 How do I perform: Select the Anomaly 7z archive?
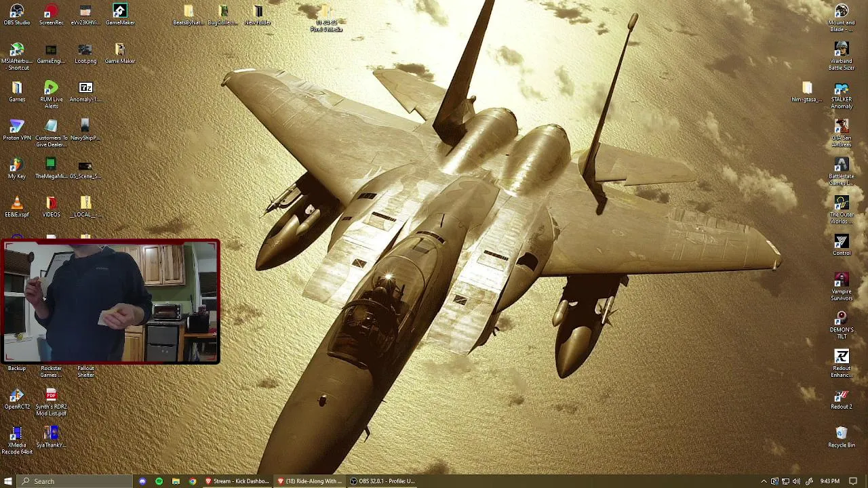pos(85,91)
